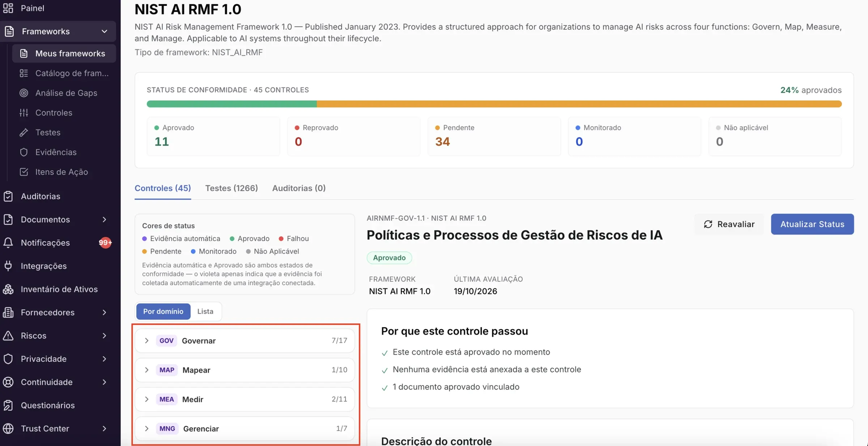Screen dimensions: 868x446
Task: Open the Testes (1266) tab
Action: (x=231, y=188)
